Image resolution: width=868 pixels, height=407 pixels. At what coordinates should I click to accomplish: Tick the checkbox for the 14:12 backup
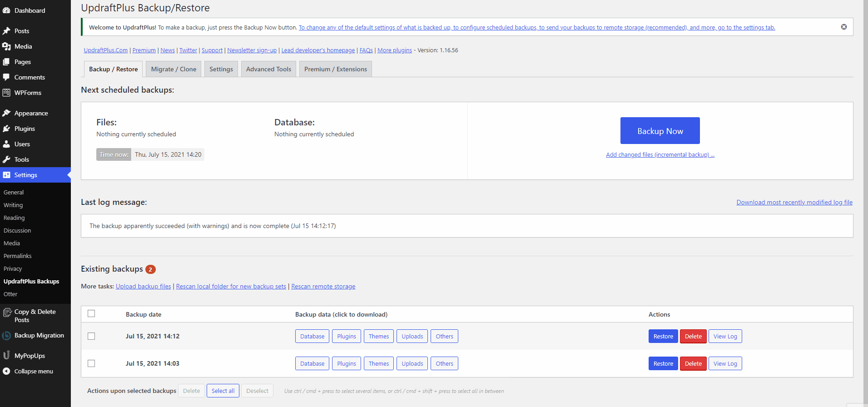tap(91, 336)
